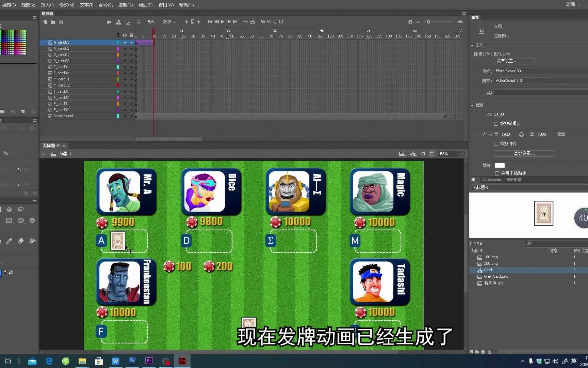Toggle visibility of the A_card01 layer
The height and width of the screenshot is (368, 588).
coord(125,42)
